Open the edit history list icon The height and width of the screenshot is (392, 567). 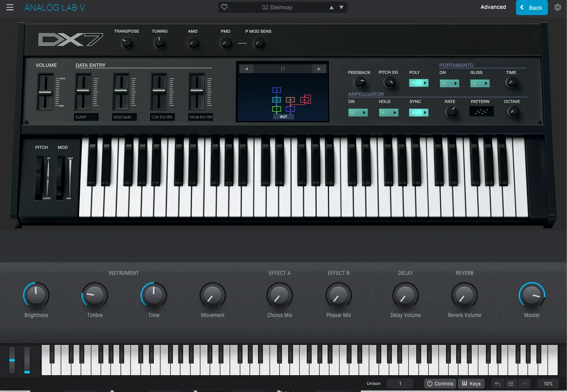511,384
